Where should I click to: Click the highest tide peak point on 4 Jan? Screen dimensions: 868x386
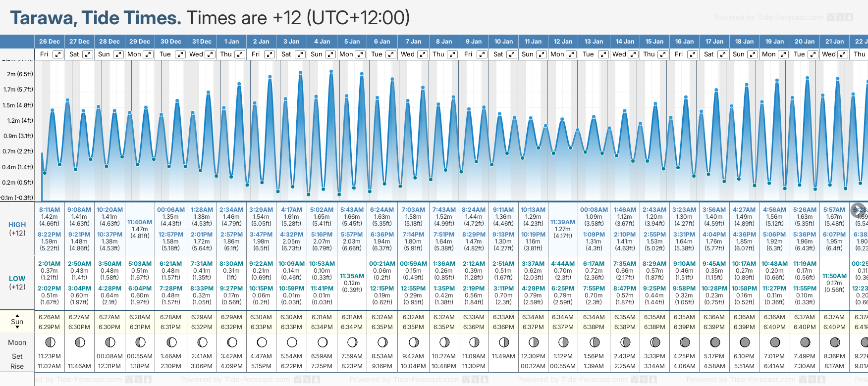point(331,72)
